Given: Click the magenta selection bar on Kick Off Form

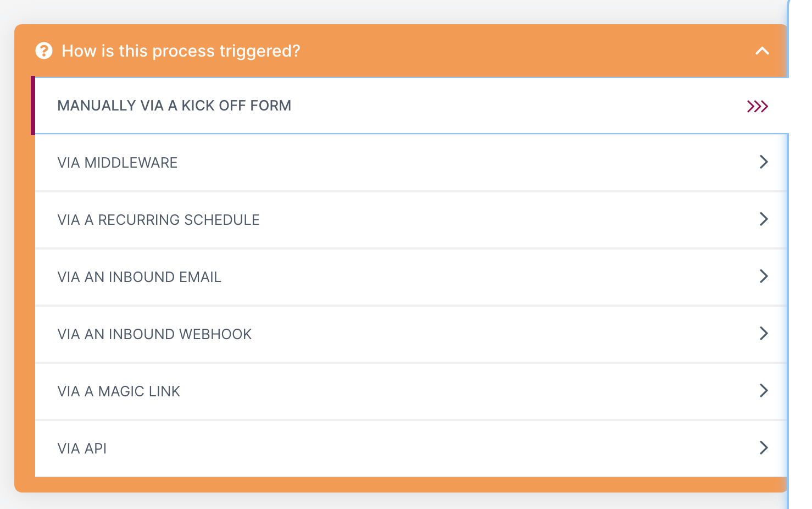Looking at the screenshot, I should coord(33,106).
